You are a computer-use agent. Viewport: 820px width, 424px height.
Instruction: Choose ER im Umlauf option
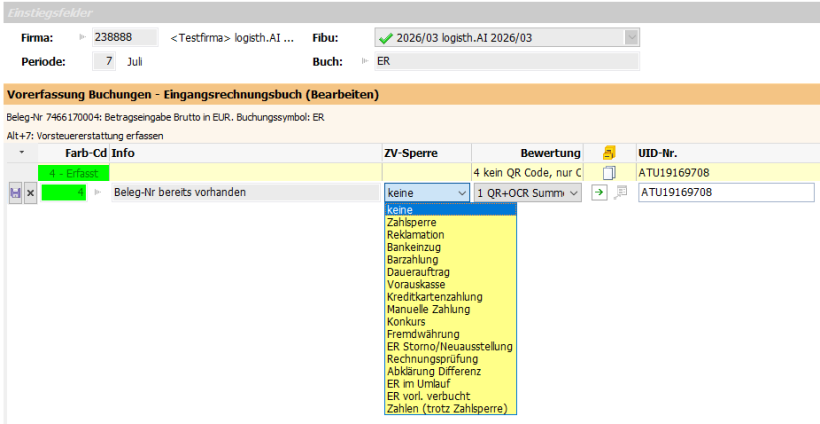click(x=451, y=383)
